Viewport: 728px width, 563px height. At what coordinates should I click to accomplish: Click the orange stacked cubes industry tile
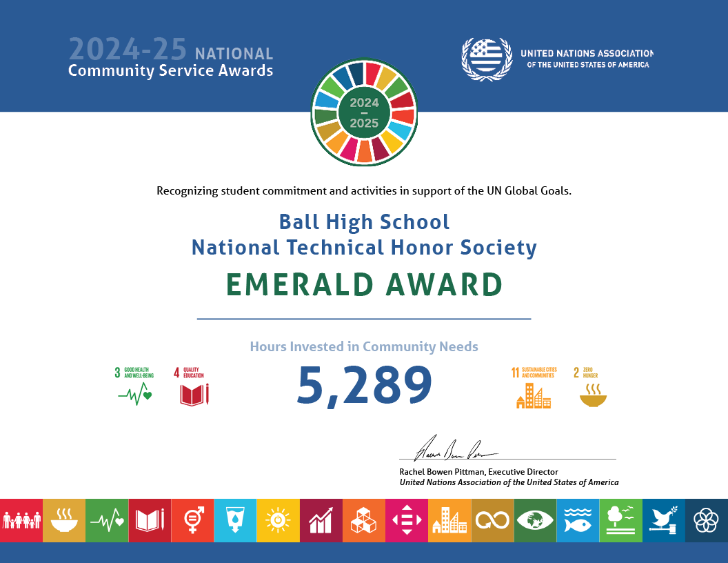point(364,520)
